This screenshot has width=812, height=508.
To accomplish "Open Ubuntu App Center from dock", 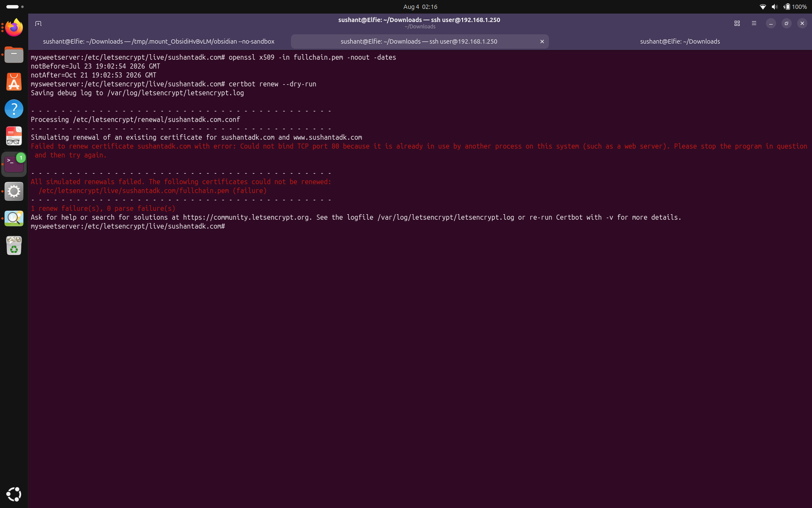I will click(x=14, y=82).
